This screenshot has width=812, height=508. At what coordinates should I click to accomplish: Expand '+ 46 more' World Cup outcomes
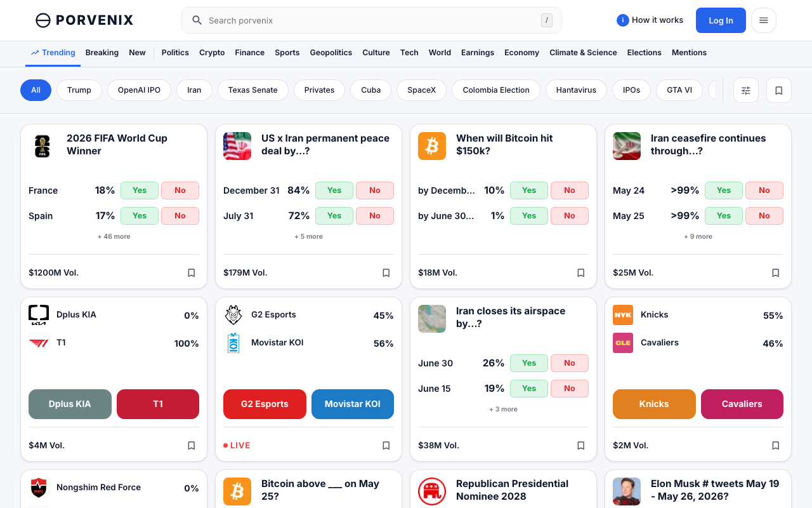click(x=114, y=236)
